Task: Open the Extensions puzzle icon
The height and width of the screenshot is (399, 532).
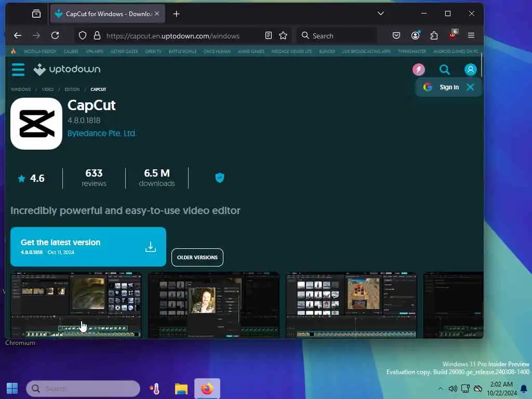Action: click(x=434, y=35)
